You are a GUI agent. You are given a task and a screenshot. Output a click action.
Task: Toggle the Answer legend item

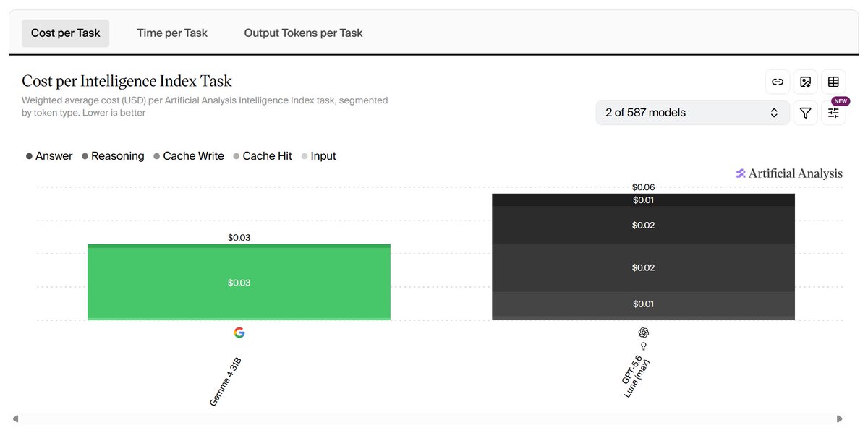pos(49,156)
